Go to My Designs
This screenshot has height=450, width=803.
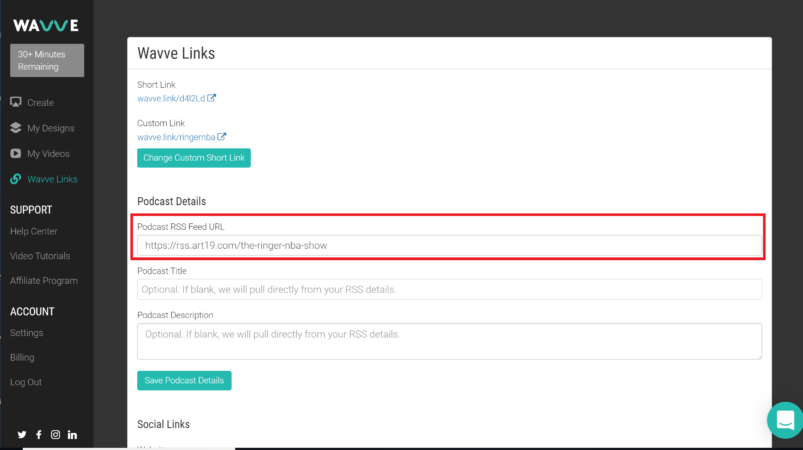(50, 128)
